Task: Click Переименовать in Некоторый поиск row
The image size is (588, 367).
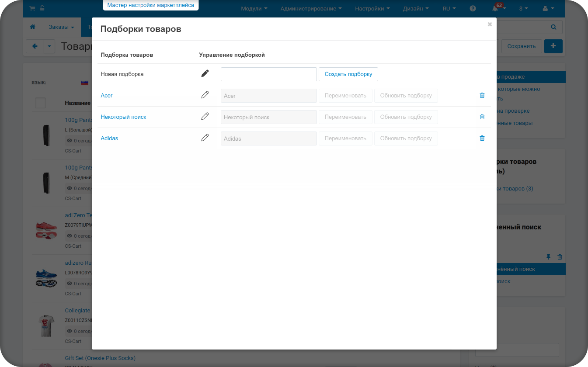Action: coord(345,117)
